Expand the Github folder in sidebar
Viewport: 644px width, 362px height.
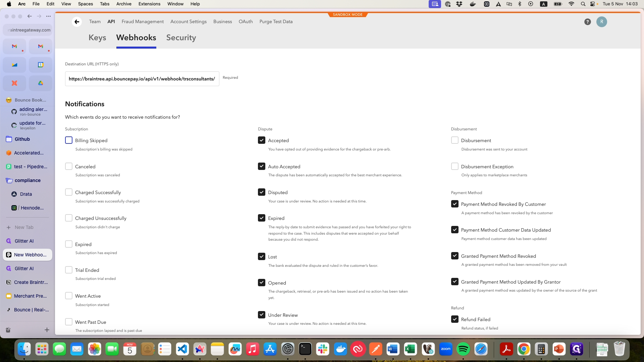pos(28,139)
